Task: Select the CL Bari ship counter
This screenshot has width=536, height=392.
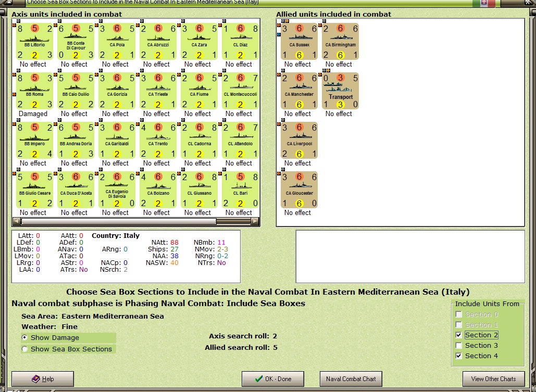Action: [240, 190]
